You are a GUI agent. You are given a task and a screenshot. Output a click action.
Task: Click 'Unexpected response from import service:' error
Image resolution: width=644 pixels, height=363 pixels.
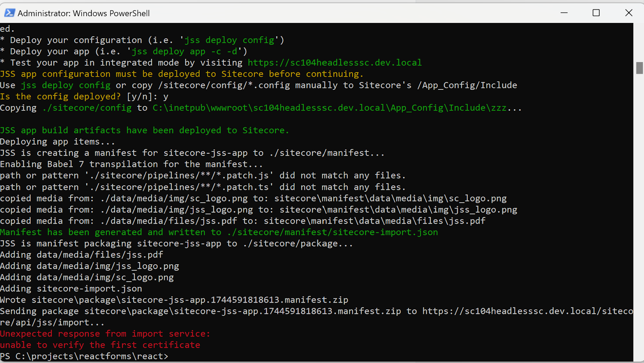tap(105, 334)
